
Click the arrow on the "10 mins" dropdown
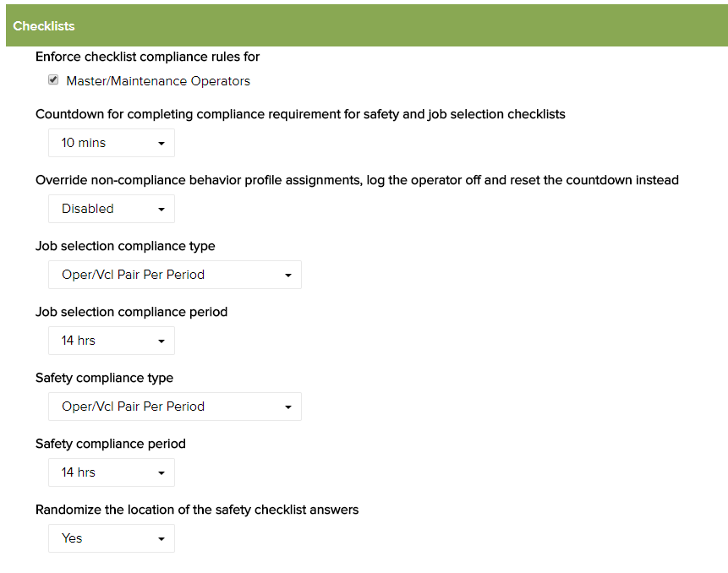point(162,142)
